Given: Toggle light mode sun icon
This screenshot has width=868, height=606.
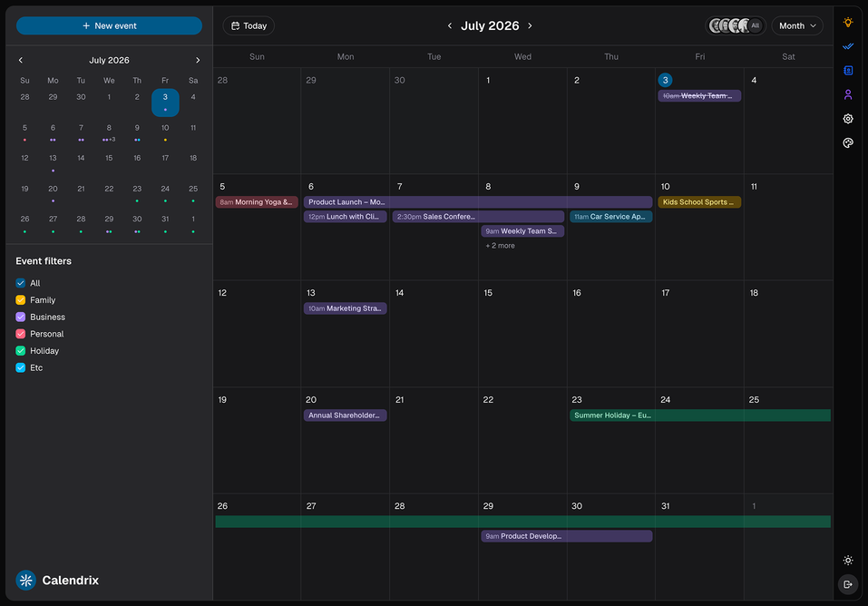Looking at the screenshot, I should [847, 560].
